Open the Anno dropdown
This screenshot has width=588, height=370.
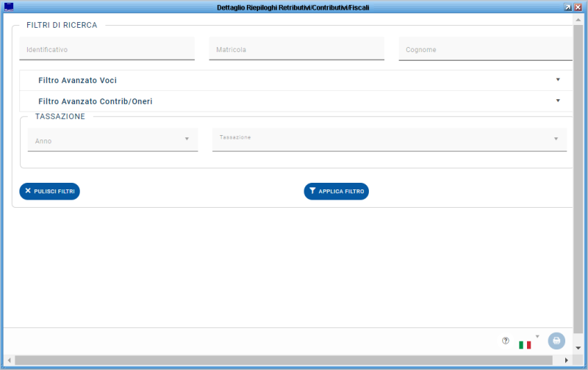(x=113, y=139)
